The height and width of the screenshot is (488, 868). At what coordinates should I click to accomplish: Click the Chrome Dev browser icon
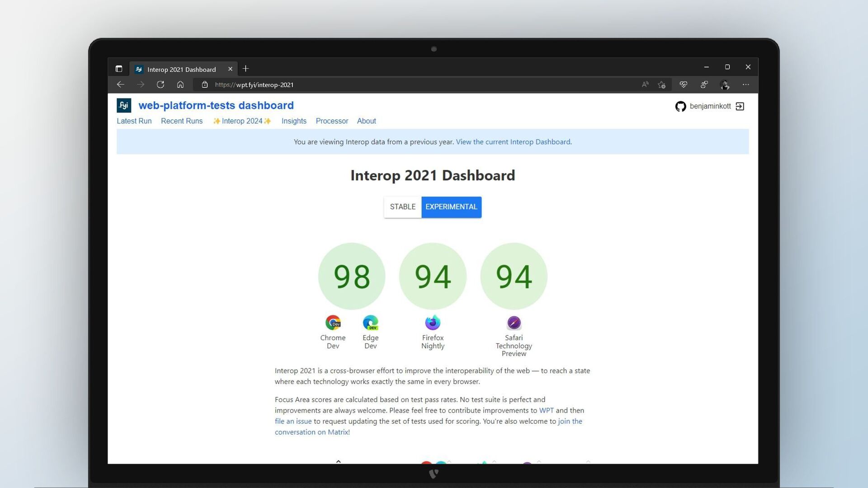(333, 323)
